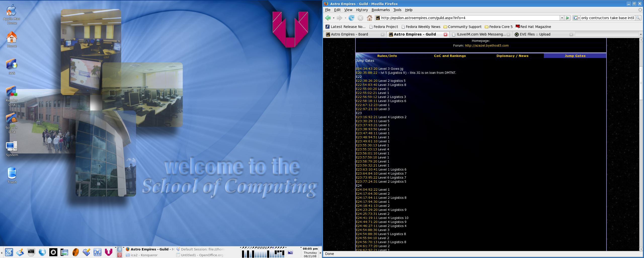Open the Firefox home page icon
The height and width of the screenshot is (258, 644).
(x=369, y=18)
